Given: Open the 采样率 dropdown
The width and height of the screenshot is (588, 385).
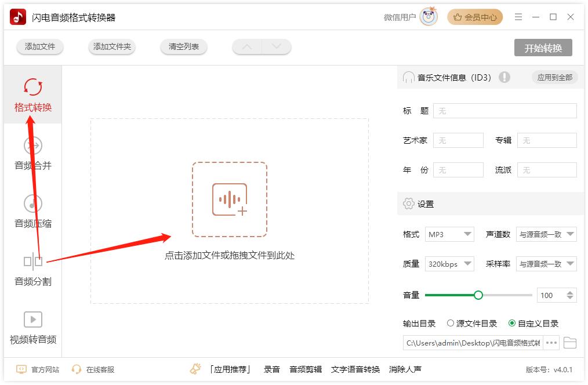Looking at the screenshot, I should 546,264.
